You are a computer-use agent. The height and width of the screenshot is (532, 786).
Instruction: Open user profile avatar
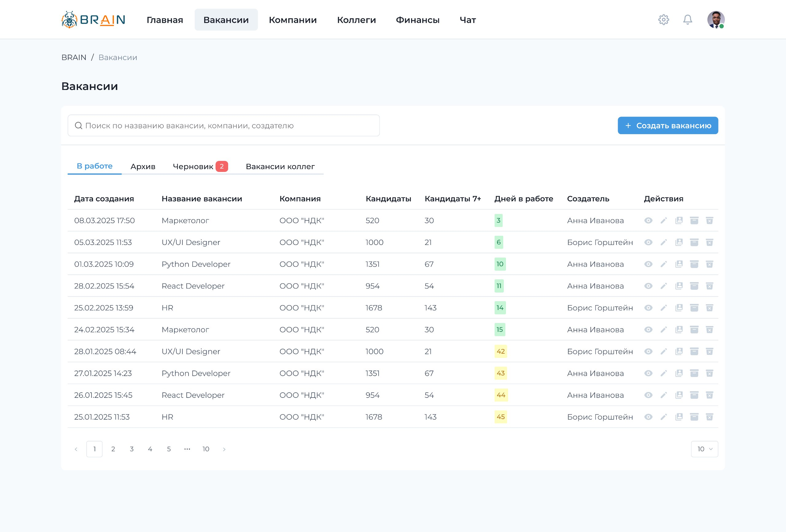716,20
